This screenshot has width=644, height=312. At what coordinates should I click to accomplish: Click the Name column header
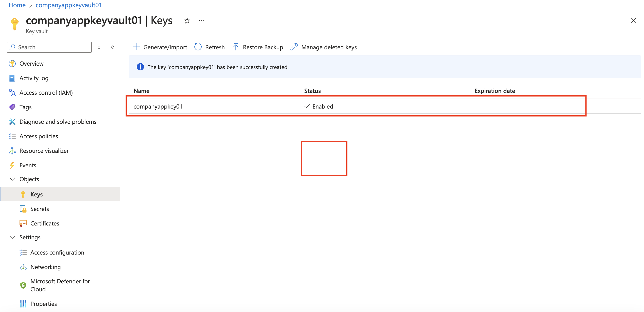pos(141,91)
